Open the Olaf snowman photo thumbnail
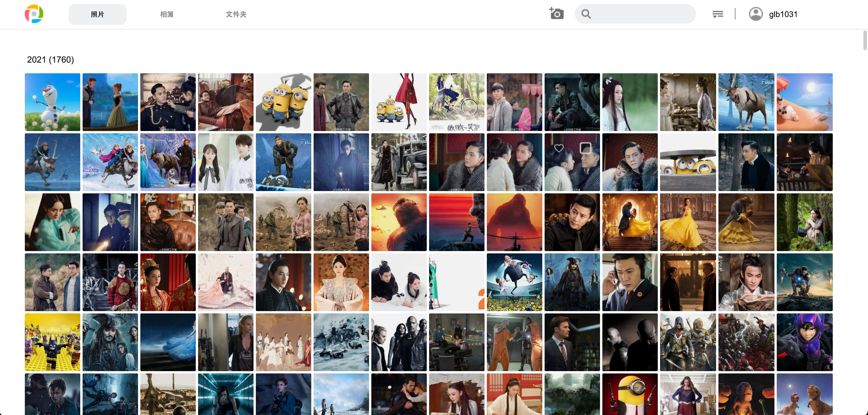The width and height of the screenshot is (868, 415). pos(53,102)
